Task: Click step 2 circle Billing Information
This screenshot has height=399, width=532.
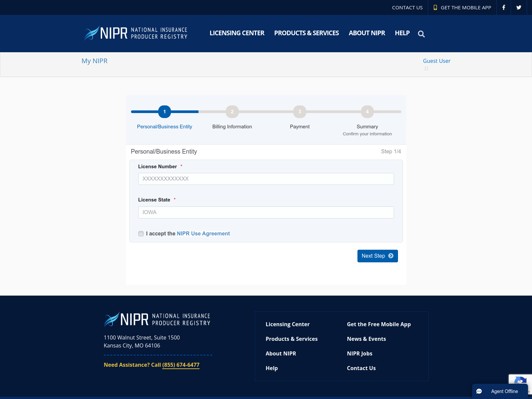Action: [x=232, y=112]
